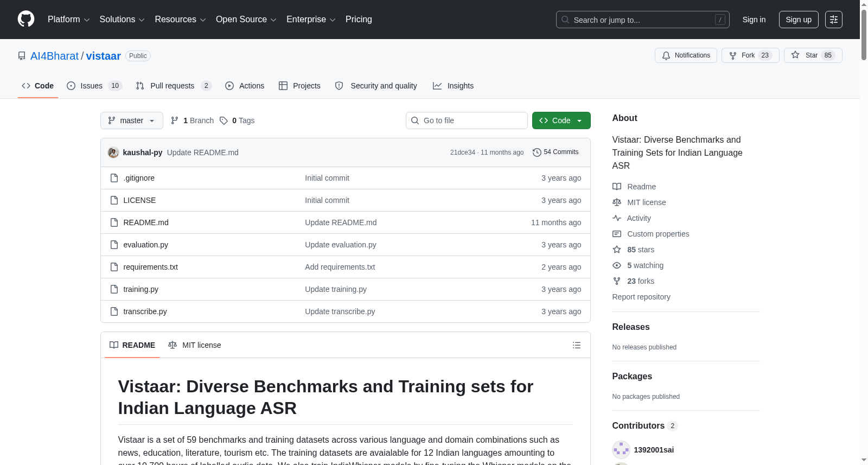
Task: Select the README tab in file viewer
Action: coord(132,345)
